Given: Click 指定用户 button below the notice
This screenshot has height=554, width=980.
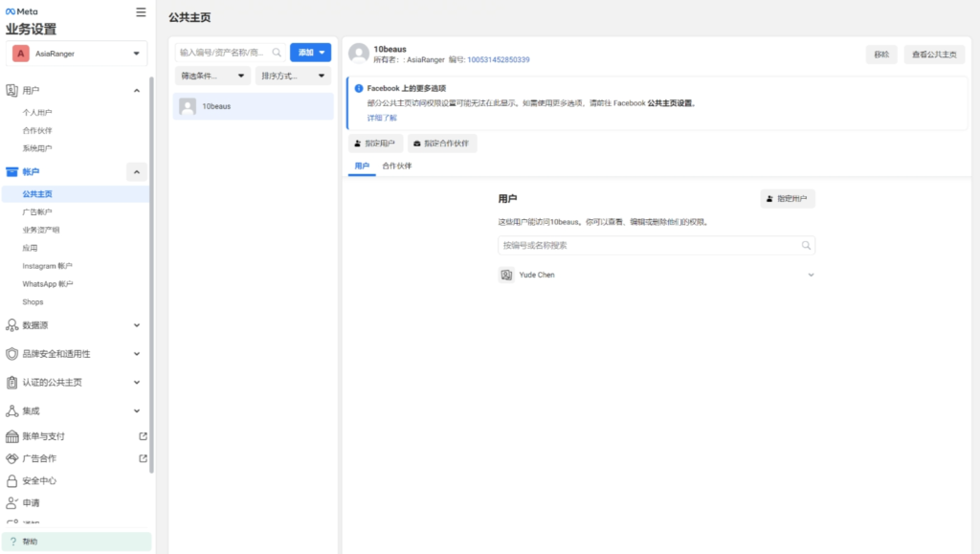Looking at the screenshot, I should point(375,144).
